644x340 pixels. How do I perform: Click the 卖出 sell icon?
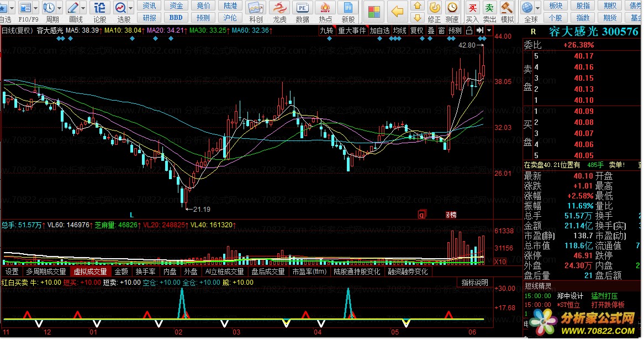[489, 8]
